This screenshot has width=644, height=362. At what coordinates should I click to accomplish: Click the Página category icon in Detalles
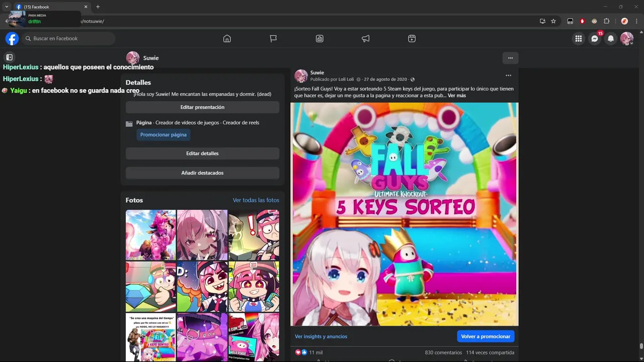(129, 123)
